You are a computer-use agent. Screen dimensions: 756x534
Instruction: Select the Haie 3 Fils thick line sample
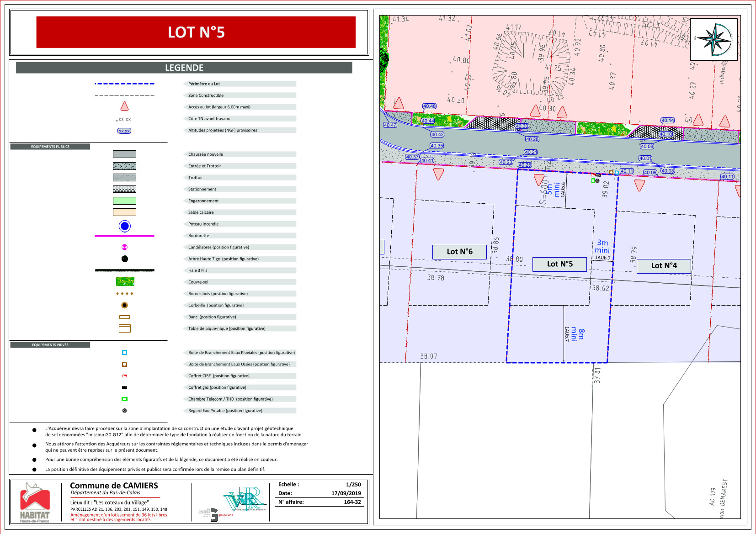[x=124, y=270]
